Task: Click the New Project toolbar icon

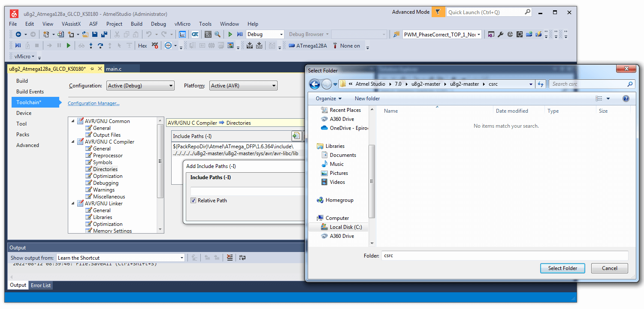Action: pos(46,34)
